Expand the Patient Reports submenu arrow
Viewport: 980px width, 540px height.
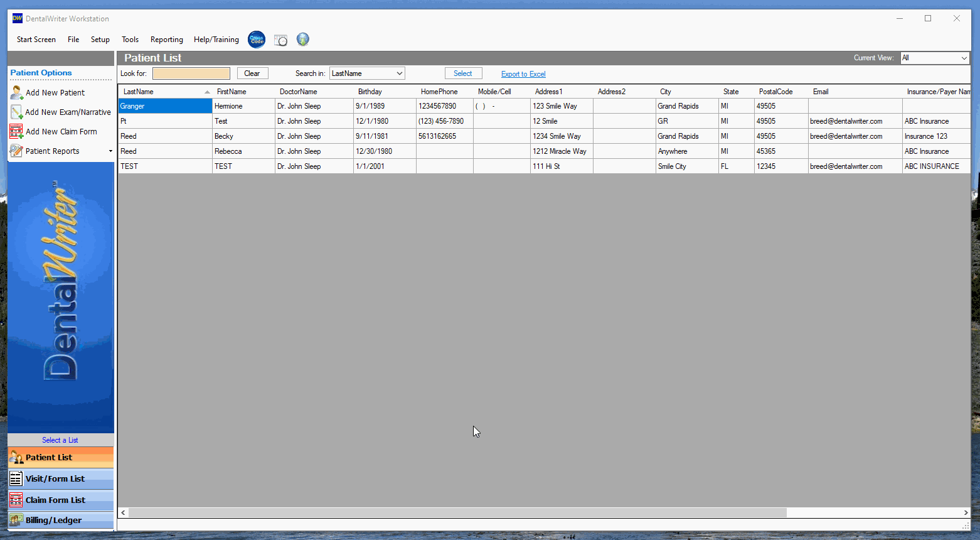[110, 151]
